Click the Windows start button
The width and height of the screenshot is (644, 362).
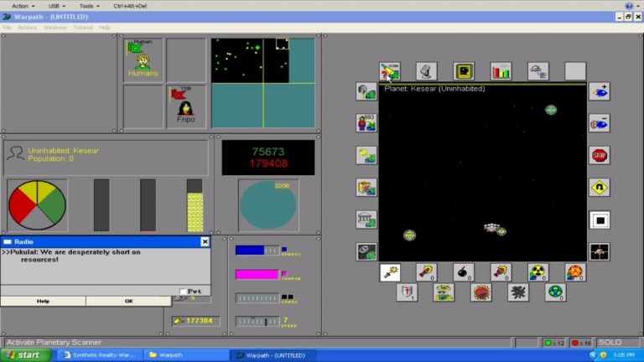point(26,355)
